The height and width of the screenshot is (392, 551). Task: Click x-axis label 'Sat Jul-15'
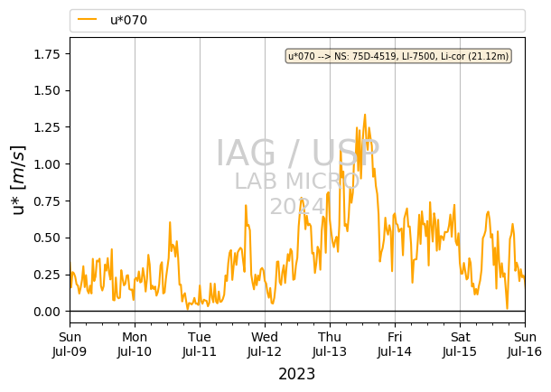point(460,344)
